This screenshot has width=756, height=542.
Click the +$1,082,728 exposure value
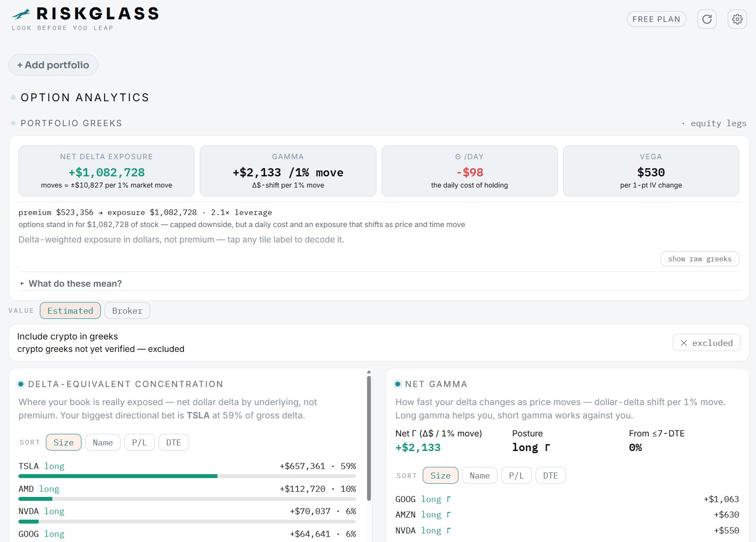[x=107, y=173]
